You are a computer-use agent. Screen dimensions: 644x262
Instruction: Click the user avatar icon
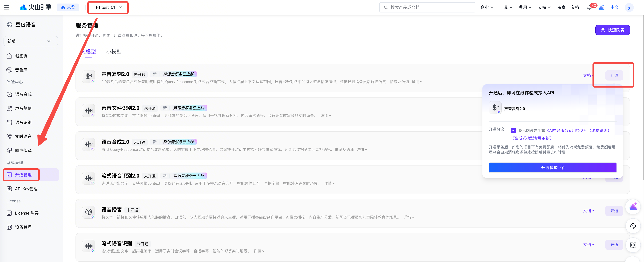coord(629,8)
